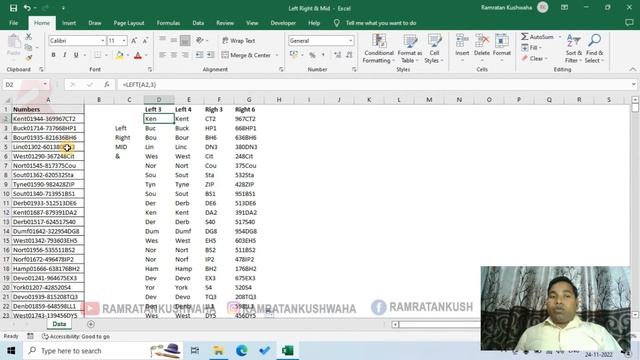Screen dimensions: 640x360
Task: Decrease font size with smaller A icon
Action: (x=145, y=40)
